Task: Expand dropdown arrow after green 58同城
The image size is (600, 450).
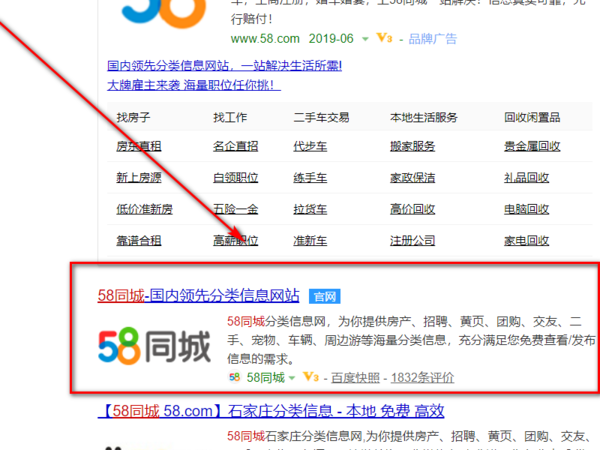Action: pyautogui.click(x=292, y=378)
